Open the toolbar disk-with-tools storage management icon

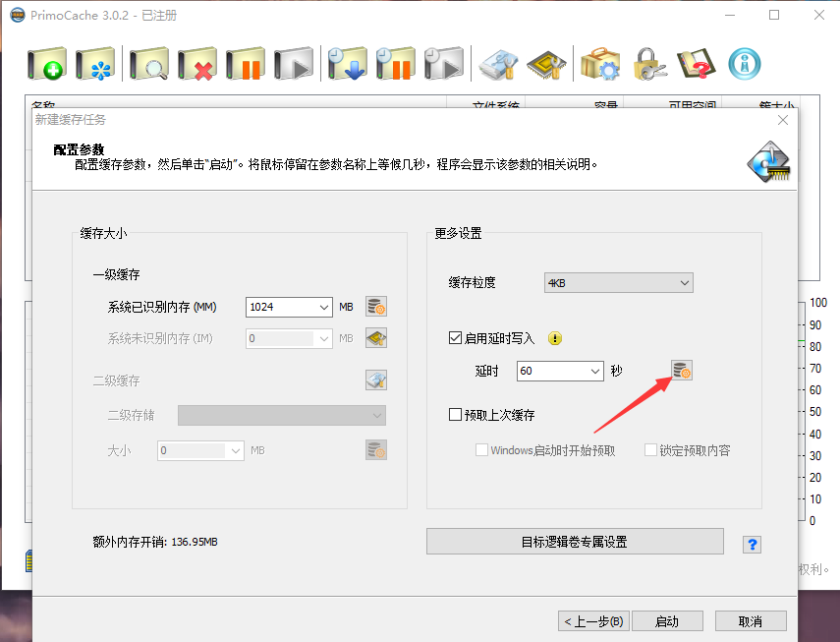click(x=498, y=64)
